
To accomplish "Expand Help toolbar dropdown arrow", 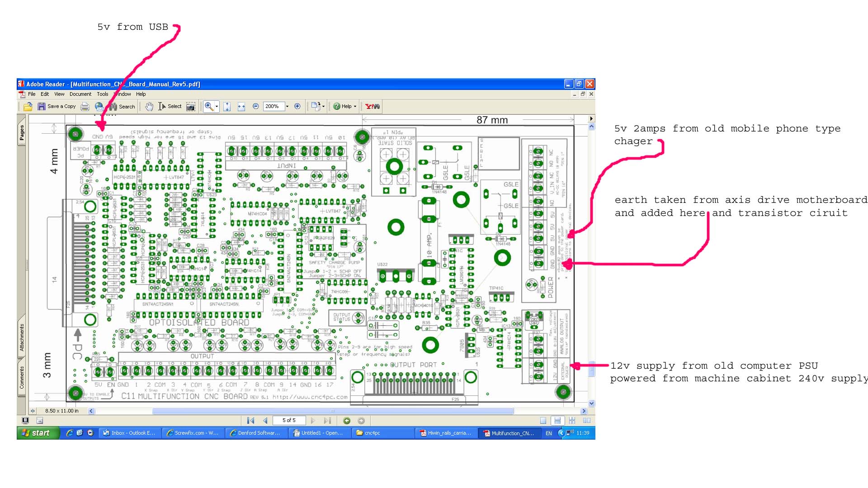I will click(x=355, y=107).
